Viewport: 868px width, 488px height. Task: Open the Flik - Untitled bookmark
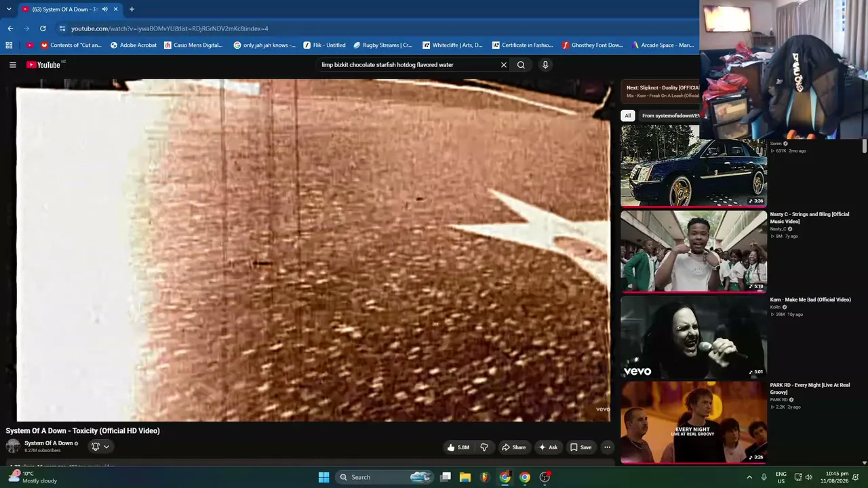tap(324, 45)
